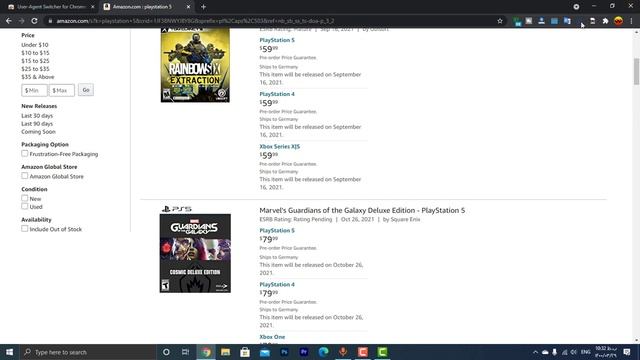Filter new releases Last 30 days

pyautogui.click(x=37, y=116)
